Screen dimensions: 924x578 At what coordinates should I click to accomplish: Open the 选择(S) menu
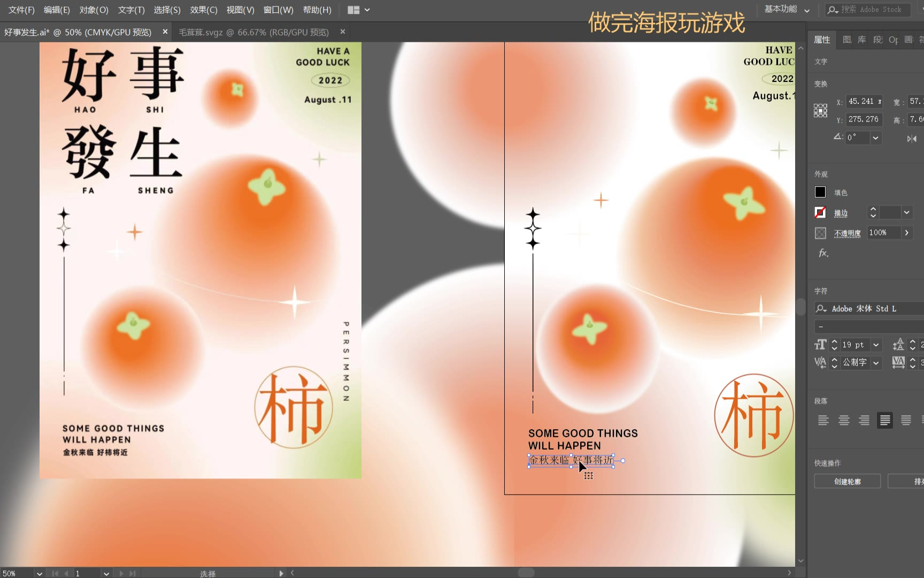pos(167,10)
